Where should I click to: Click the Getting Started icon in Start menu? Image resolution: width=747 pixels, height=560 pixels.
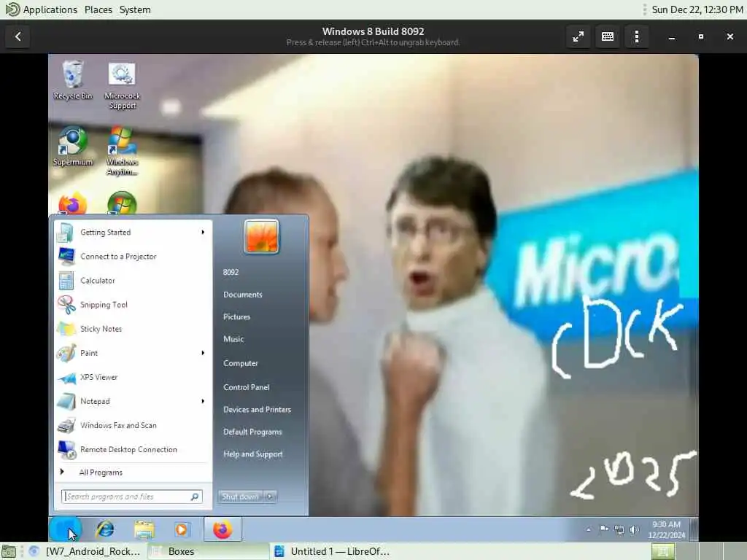click(65, 233)
